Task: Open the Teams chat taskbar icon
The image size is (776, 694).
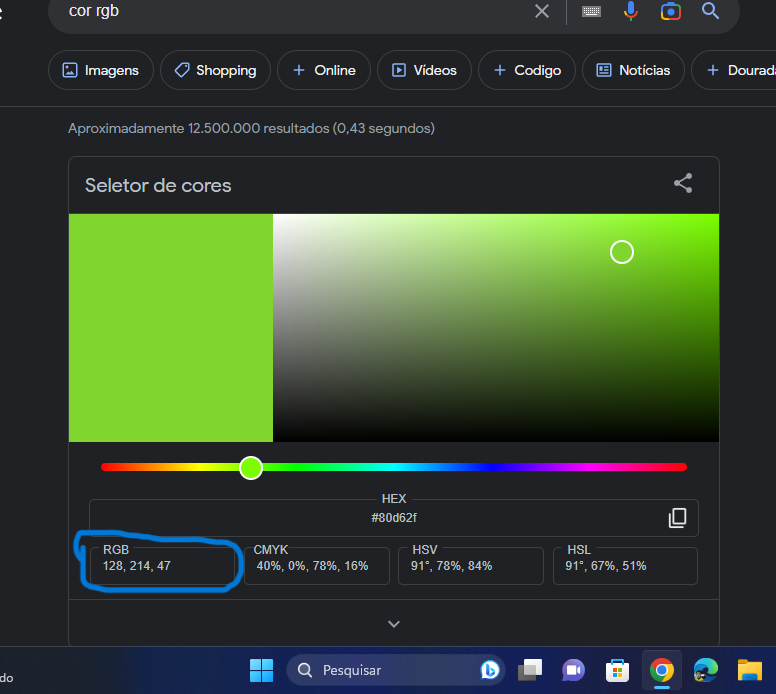Action: tap(574, 670)
